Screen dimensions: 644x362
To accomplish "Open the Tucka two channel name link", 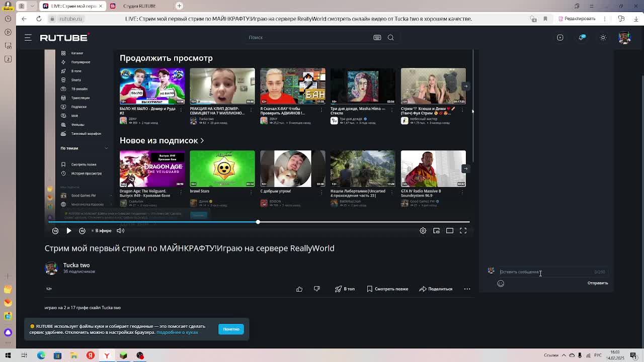I will tap(76, 265).
